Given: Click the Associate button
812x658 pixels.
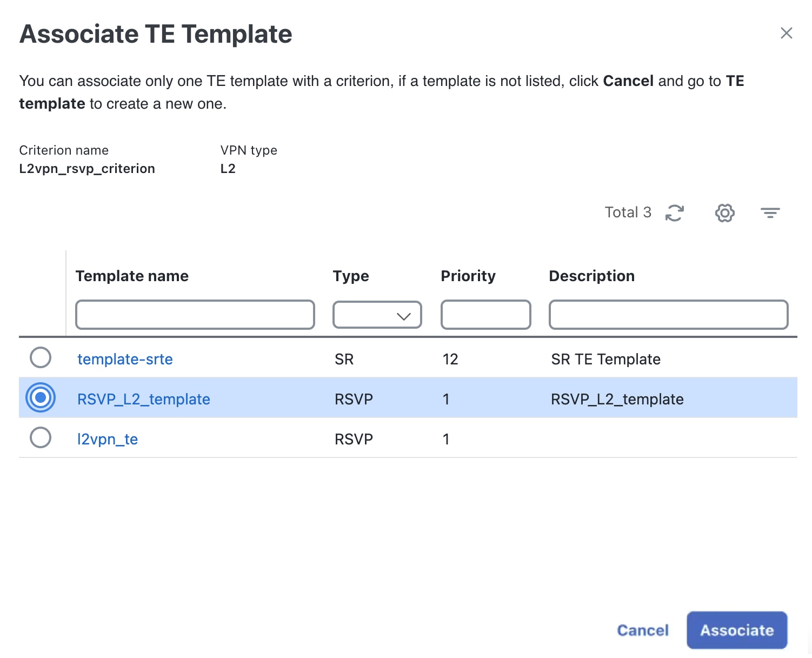Looking at the screenshot, I should pyautogui.click(x=737, y=630).
